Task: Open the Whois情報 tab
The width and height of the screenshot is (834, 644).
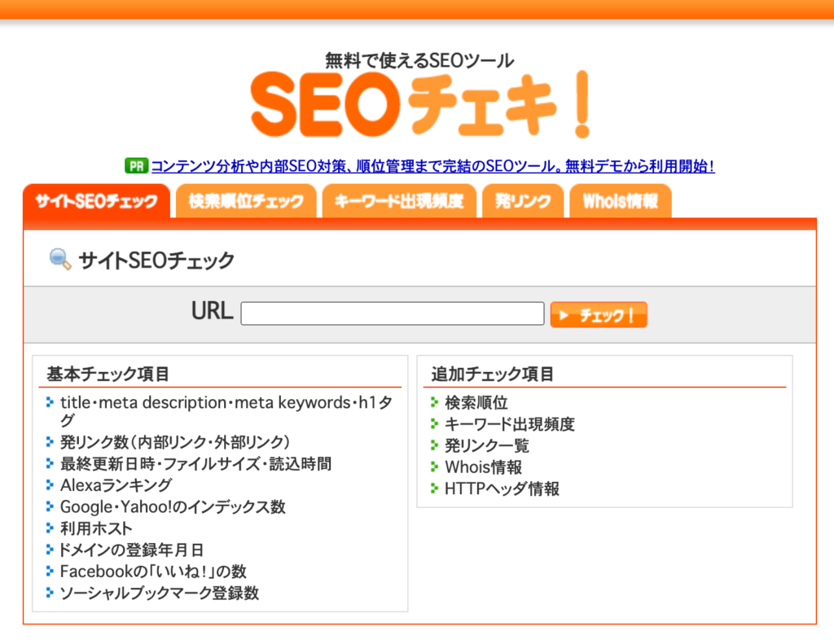Action: click(x=620, y=201)
